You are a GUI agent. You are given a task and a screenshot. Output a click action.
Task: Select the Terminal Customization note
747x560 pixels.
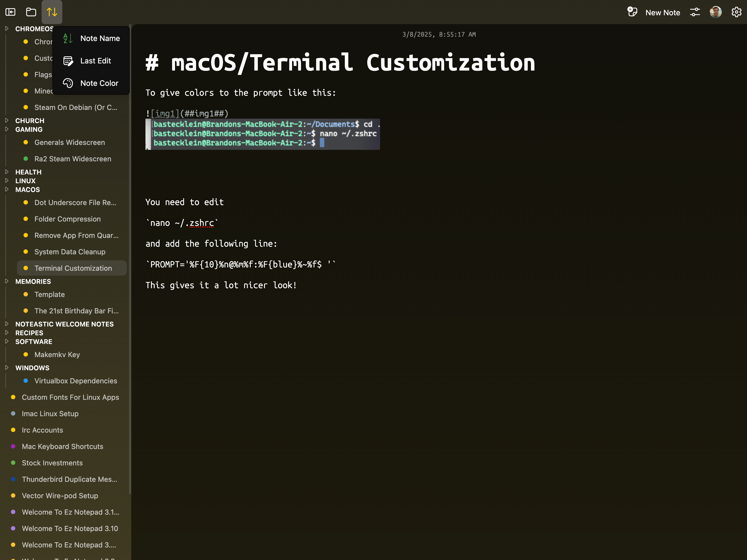pos(72,268)
